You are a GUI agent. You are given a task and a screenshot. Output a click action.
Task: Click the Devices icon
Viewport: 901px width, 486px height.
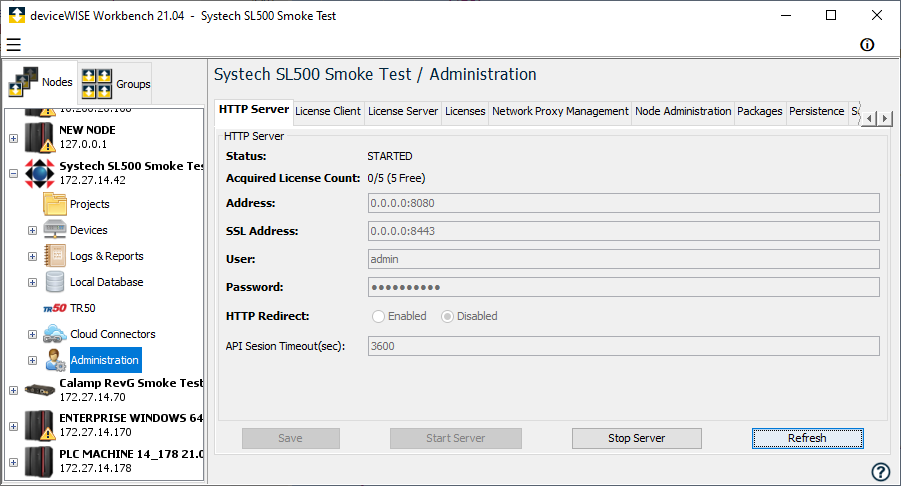55,230
